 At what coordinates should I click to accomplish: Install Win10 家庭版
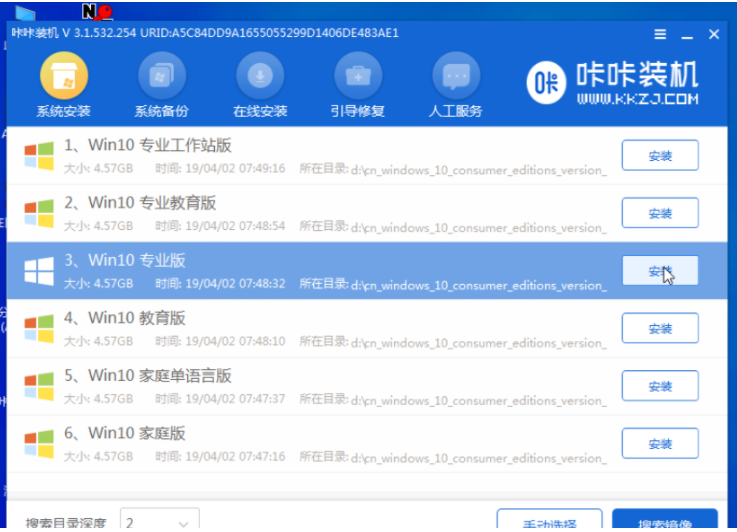(x=660, y=444)
